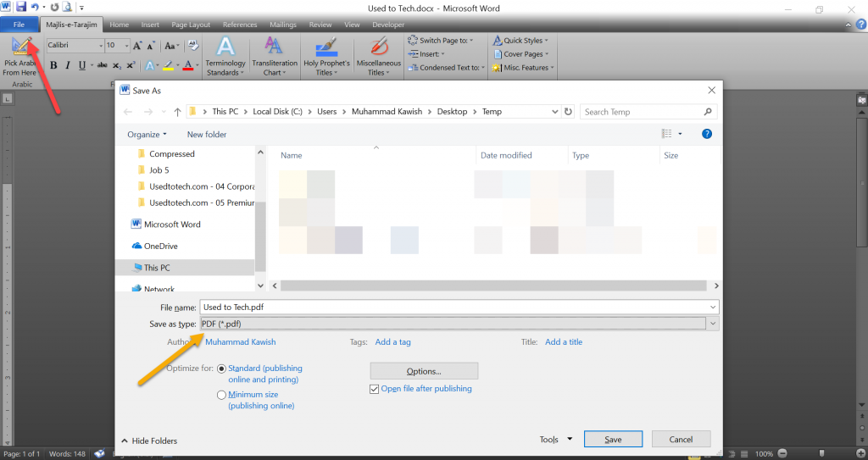Switch to the Insert ribbon tab
Viewport: 868px width, 460px height.
click(x=150, y=25)
